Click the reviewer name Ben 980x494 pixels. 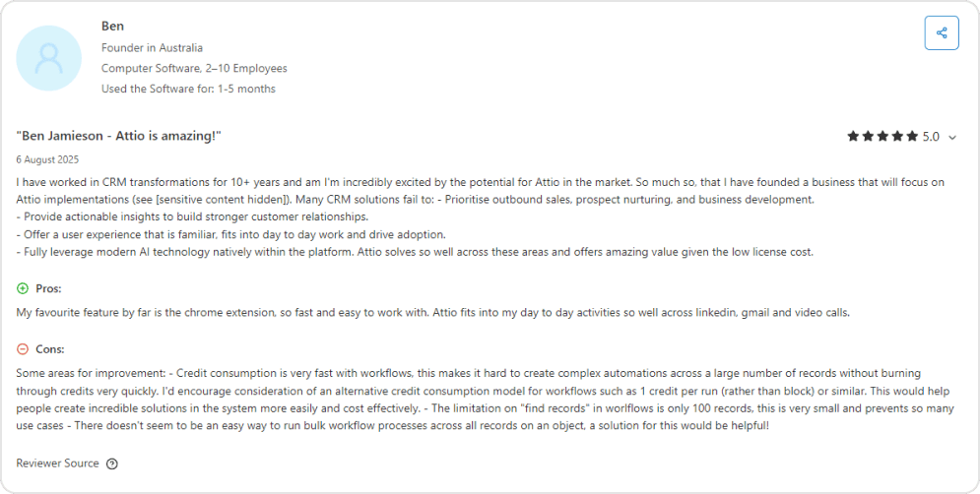[x=112, y=25]
